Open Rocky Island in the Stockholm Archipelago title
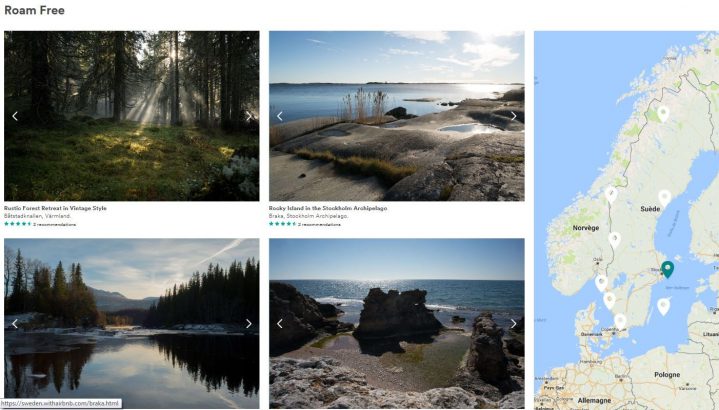719x410 pixels. [328, 208]
